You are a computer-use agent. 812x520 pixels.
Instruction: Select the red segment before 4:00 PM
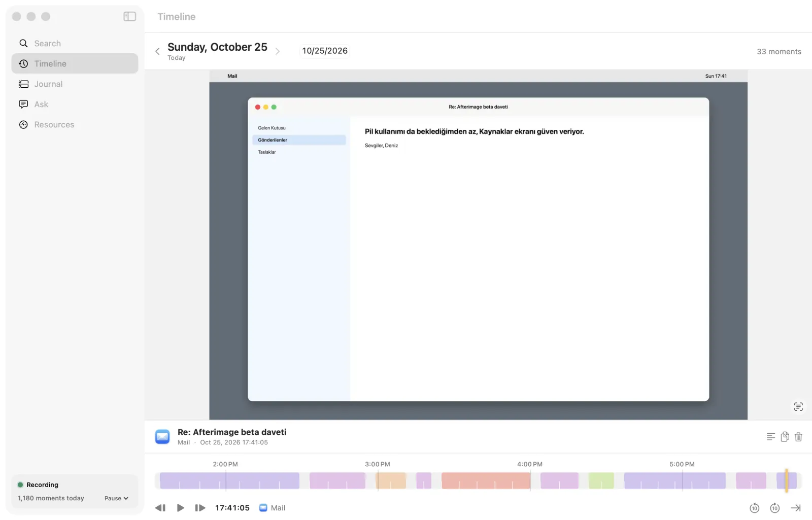[x=486, y=481]
